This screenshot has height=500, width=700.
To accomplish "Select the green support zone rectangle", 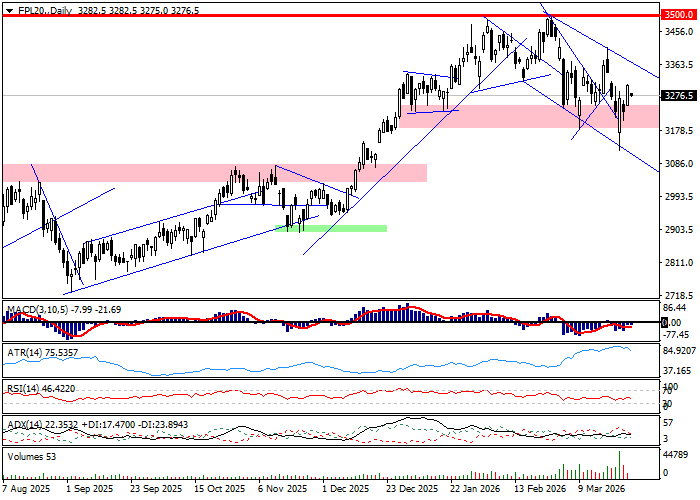I will pos(340,228).
